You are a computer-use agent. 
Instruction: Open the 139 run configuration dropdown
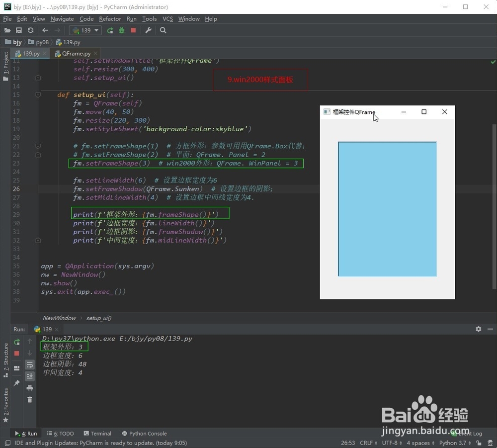point(85,30)
